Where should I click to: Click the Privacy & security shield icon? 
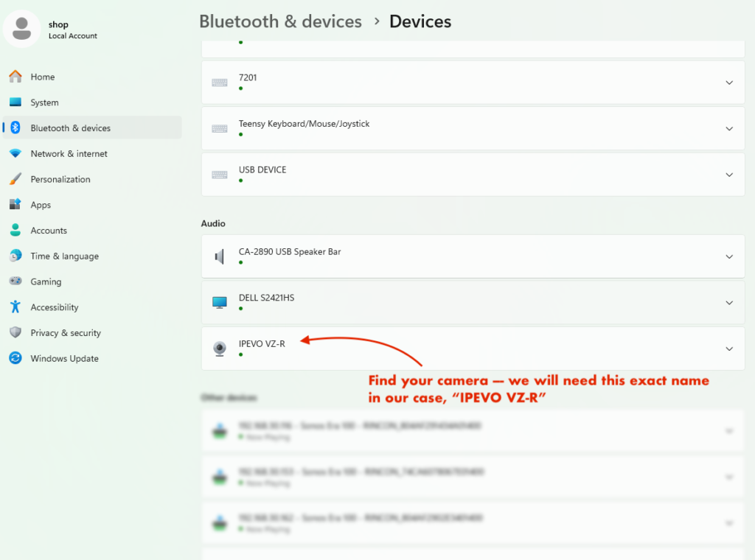pos(15,333)
